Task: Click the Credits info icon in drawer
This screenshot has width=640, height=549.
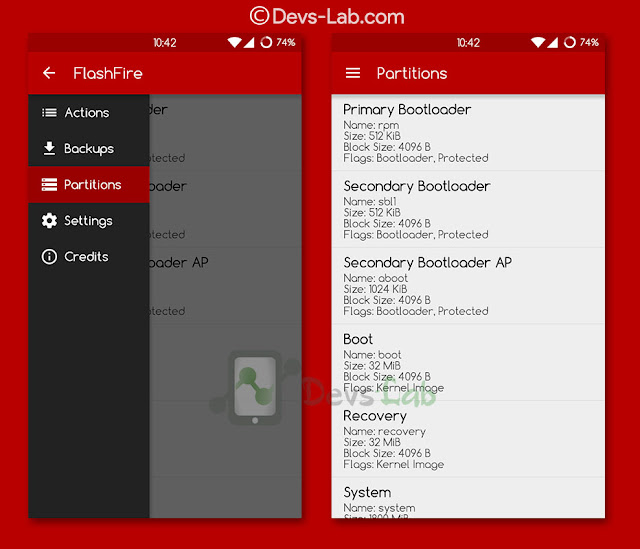Action: coord(49,256)
